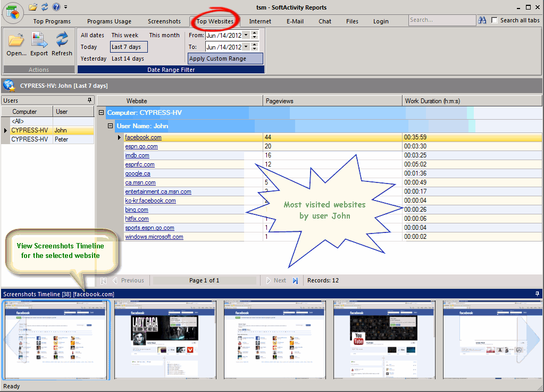
Task: Click Apply Custom Range
Action: (225, 59)
